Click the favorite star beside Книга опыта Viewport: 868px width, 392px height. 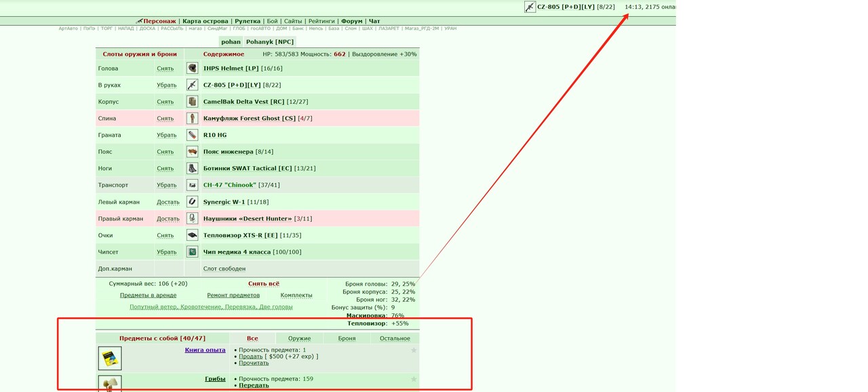coord(414,351)
